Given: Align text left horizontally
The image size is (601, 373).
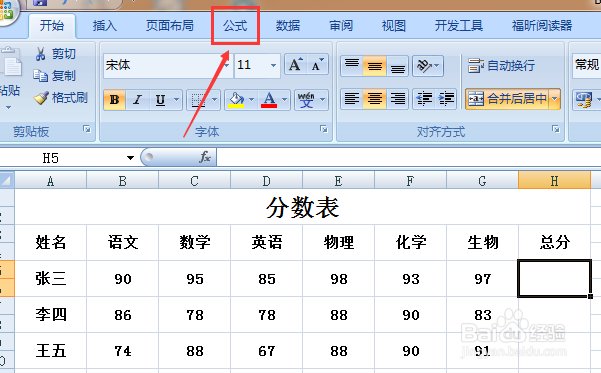Looking at the screenshot, I should [x=352, y=99].
